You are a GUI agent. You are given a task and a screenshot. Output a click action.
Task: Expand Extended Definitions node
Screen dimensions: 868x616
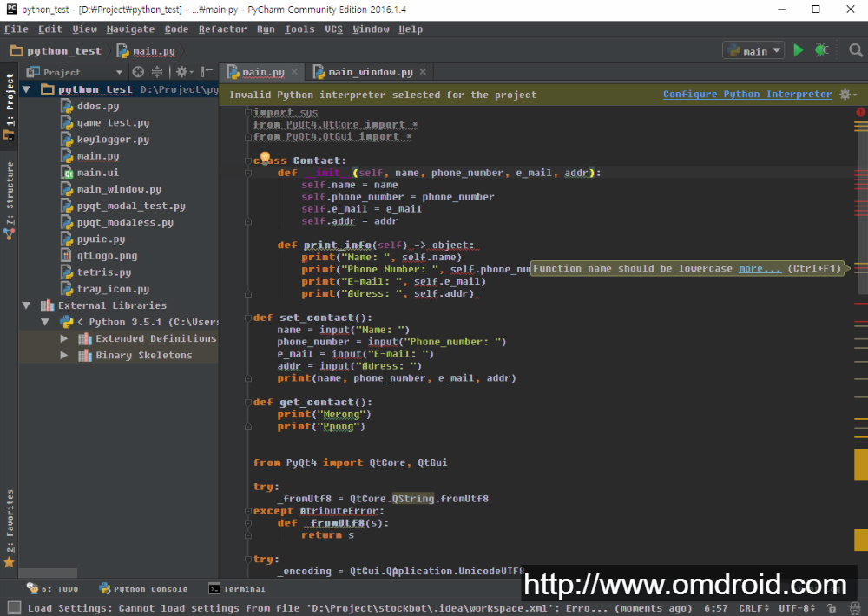(63, 338)
